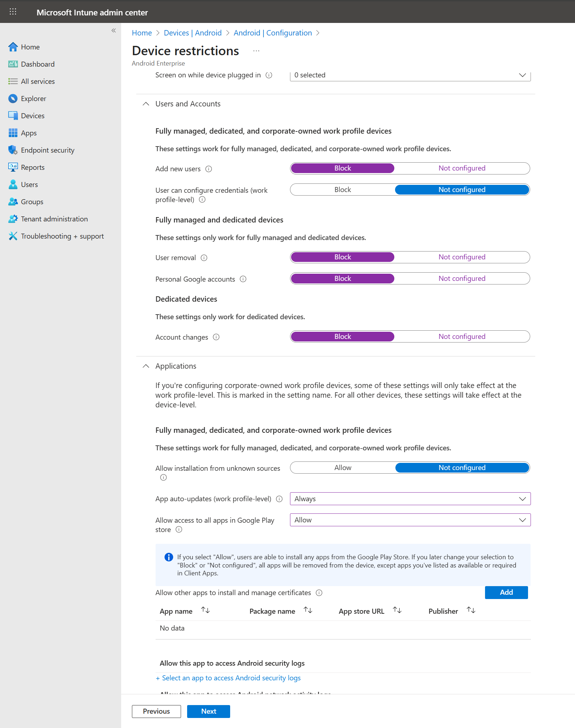Viewport: 575px width, 728px height.
Task: Collapse the left navigation pane
Action: click(x=114, y=30)
